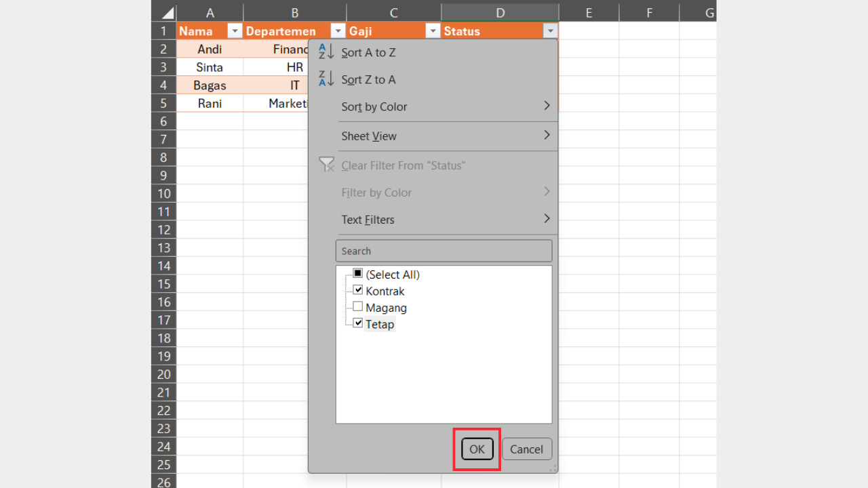The width and height of the screenshot is (868, 488).
Task: Cancel the filter dialog
Action: point(526,449)
